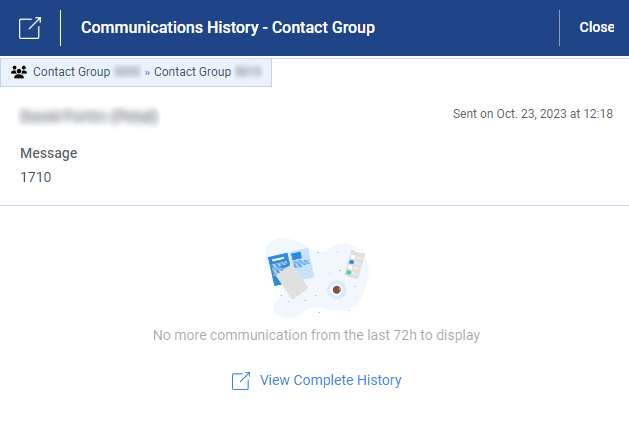Viewport: 629px width, 422px height.
Task: Select the contact group people icon
Action: [19, 72]
